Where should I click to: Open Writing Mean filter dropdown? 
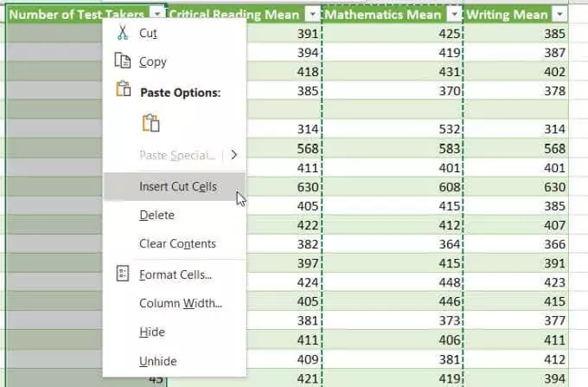559,14
